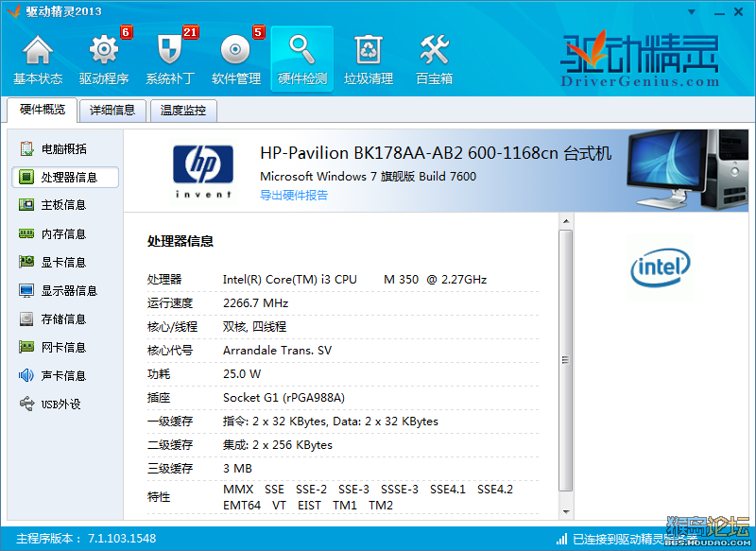Click the 网卡信息 network card icon
The height and width of the screenshot is (551, 756).
pos(26,347)
